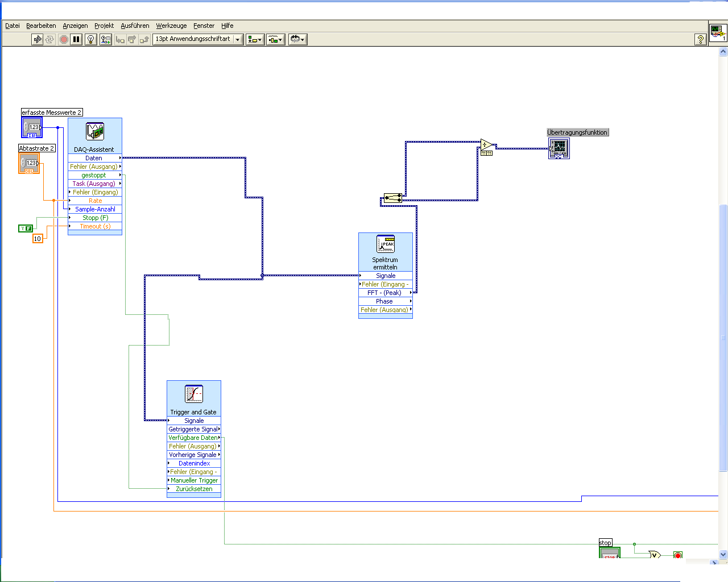Click the Stopp (F) input terminal
The image size is (728, 582).
[x=95, y=218]
